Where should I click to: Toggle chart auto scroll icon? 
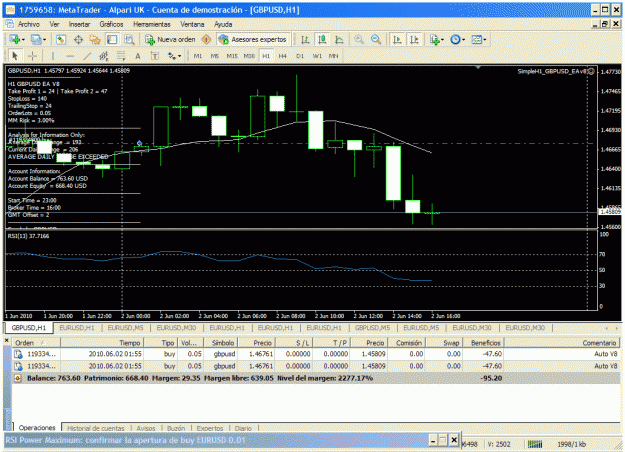pos(397,39)
